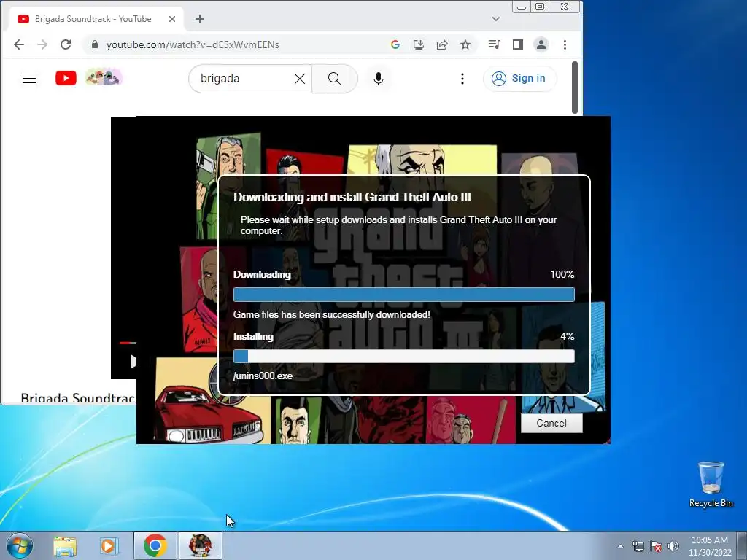The width and height of the screenshot is (747, 560).
Task: Open YouTube hamburger guide menu
Action: tap(29, 79)
